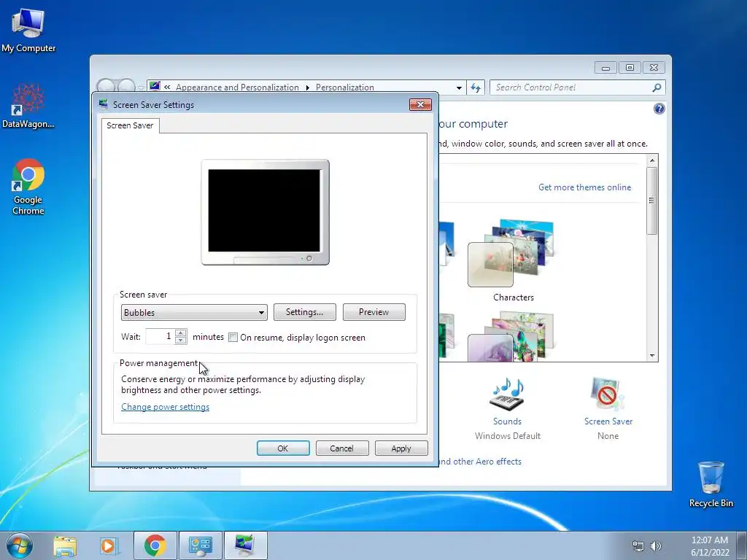Select the Screen Saver tab
This screenshot has width=747, height=560.
[130, 125]
